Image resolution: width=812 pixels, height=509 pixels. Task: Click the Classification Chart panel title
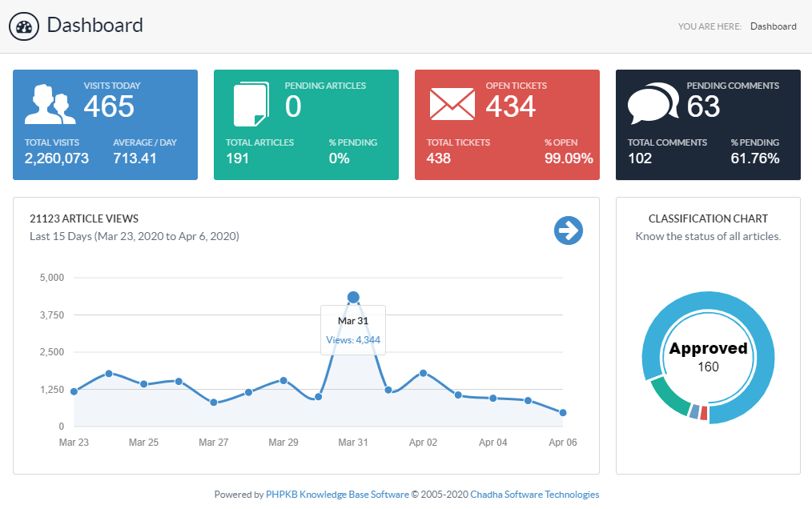pyautogui.click(x=708, y=218)
